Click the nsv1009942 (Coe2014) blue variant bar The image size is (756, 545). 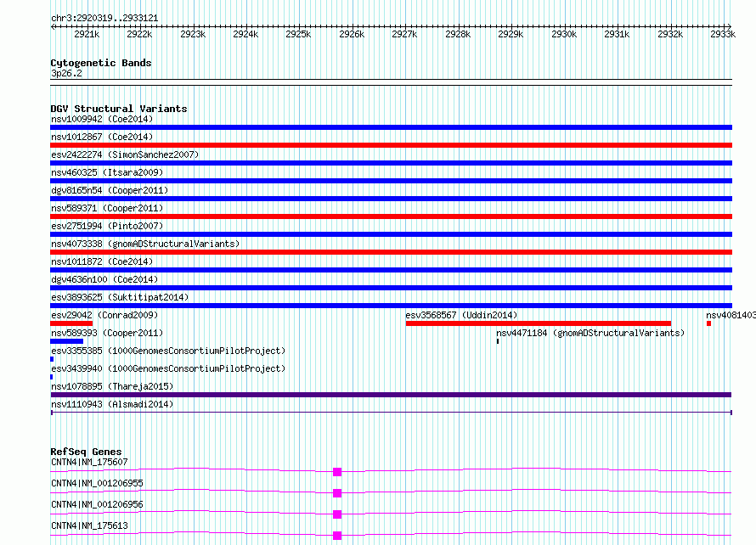pos(391,127)
